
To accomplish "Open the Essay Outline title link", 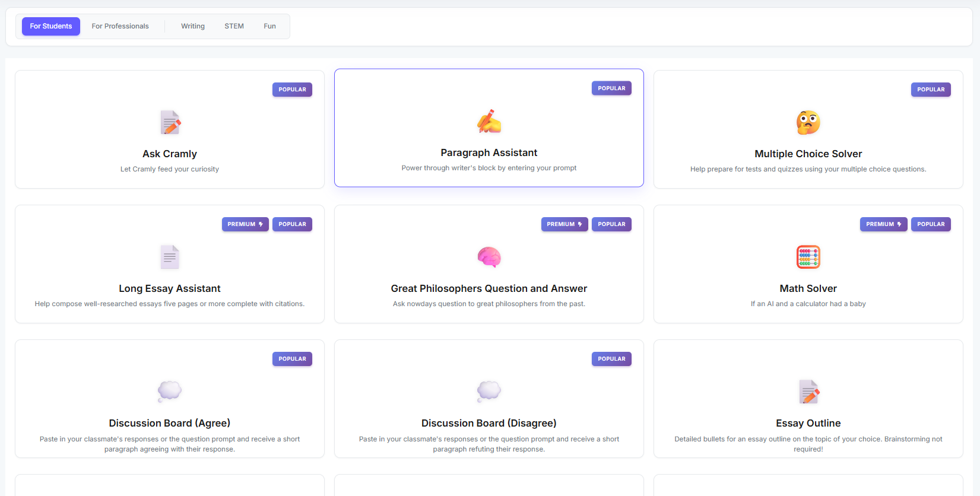I will point(808,423).
